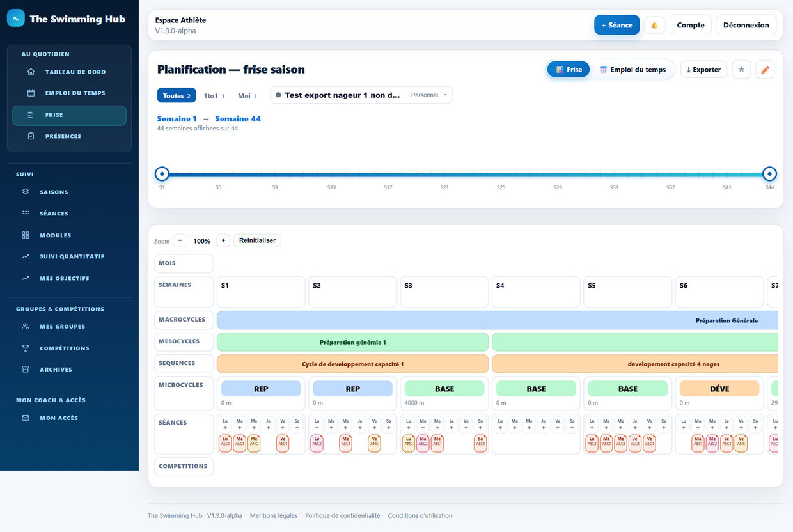793x532 pixels.
Task: Click the star favorite icon
Action: (741, 69)
